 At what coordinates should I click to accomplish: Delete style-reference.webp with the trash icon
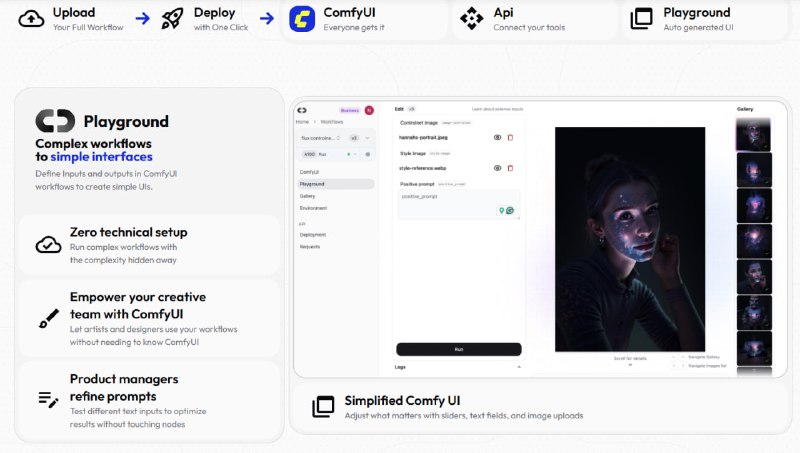[x=510, y=168]
